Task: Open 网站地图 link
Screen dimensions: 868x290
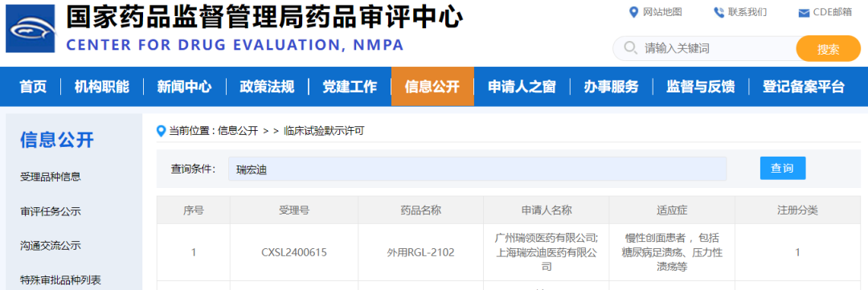Action: (x=662, y=12)
